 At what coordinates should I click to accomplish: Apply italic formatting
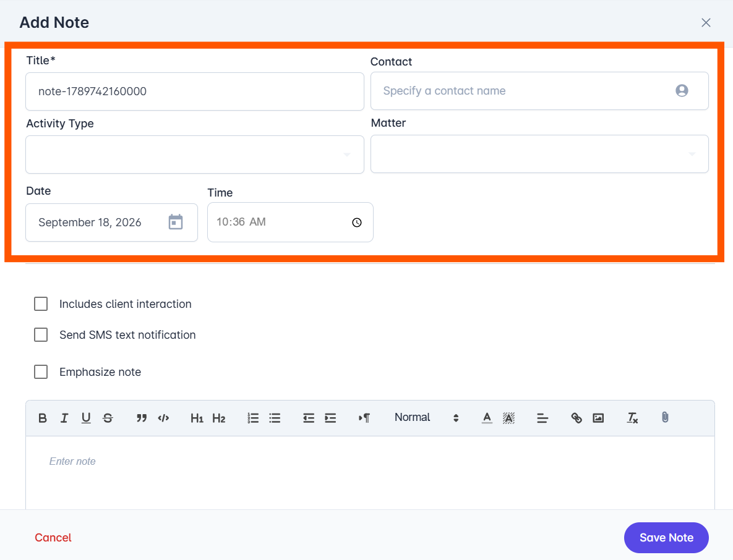64,418
